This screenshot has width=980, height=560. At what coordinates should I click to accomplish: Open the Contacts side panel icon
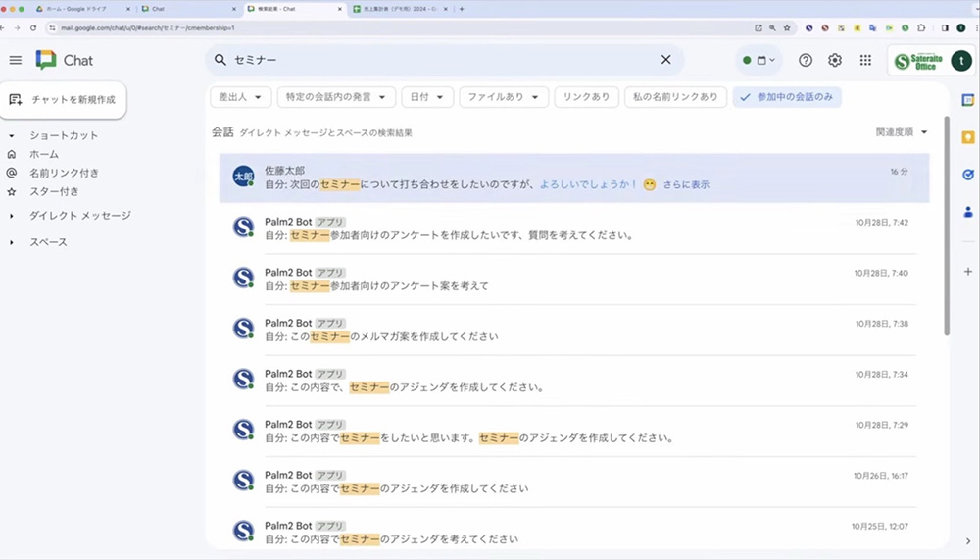[x=967, y=212]
